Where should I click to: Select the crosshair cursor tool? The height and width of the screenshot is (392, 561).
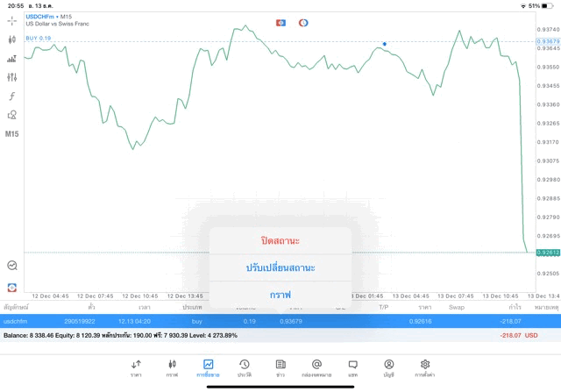[x=11, y=21]
